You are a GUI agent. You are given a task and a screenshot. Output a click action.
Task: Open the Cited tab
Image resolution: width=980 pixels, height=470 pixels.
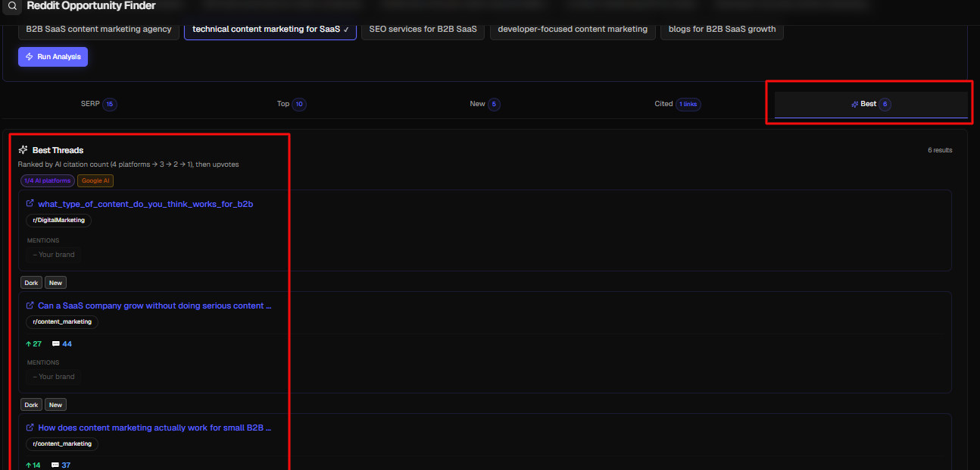point(677,104)
